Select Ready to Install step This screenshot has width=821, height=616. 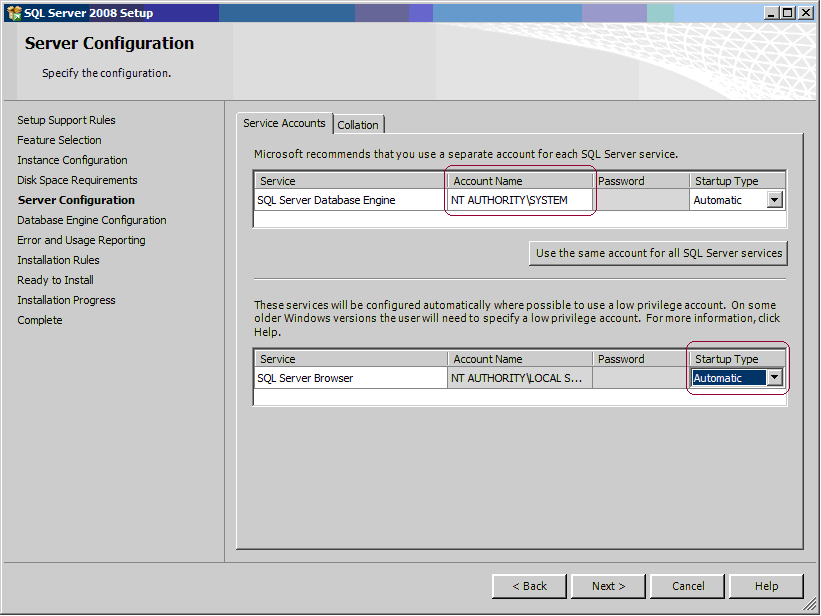[x=55, y=280]
